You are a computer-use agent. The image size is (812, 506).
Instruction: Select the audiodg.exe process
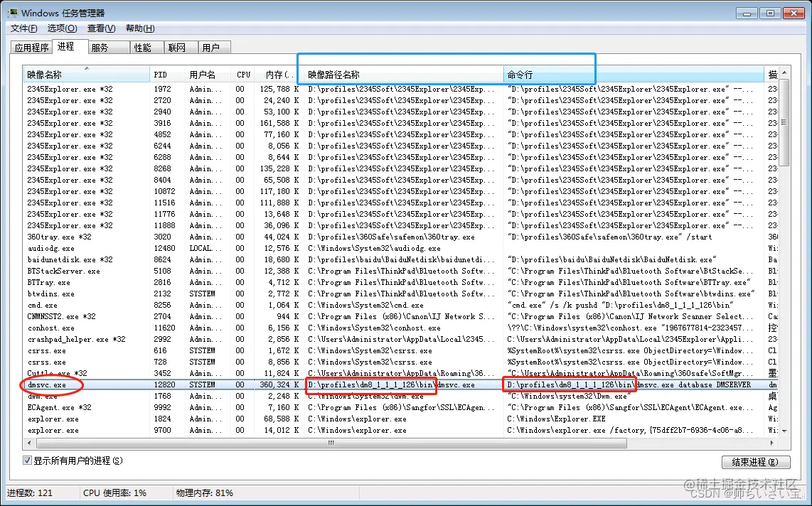click(401, 248)
